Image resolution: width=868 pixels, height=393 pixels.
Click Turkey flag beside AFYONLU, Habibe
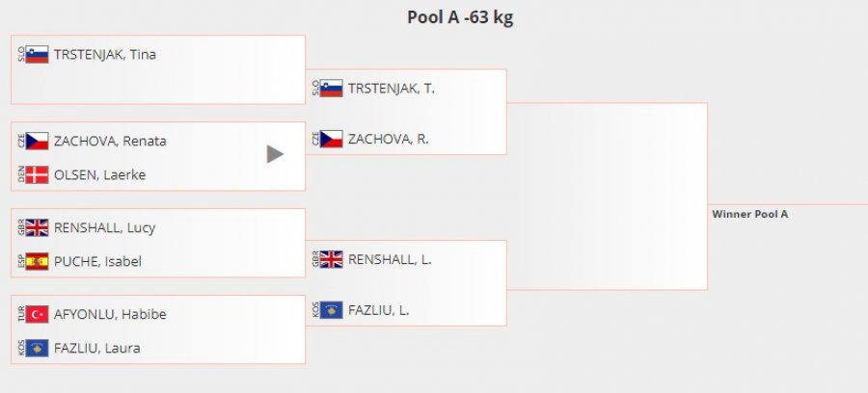(37, 315)
